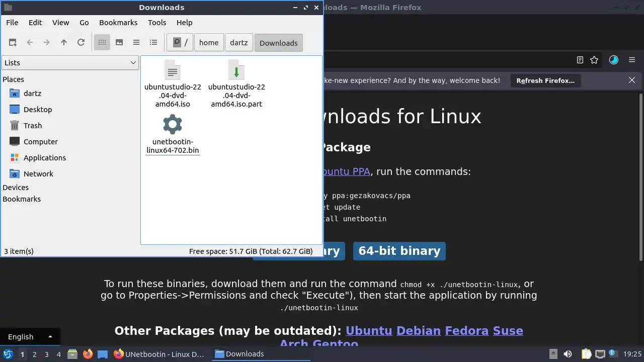The image size is (644, 362).
Task: Click the Firefox page vertical scrollbar
Action: (x=640, y=176)
